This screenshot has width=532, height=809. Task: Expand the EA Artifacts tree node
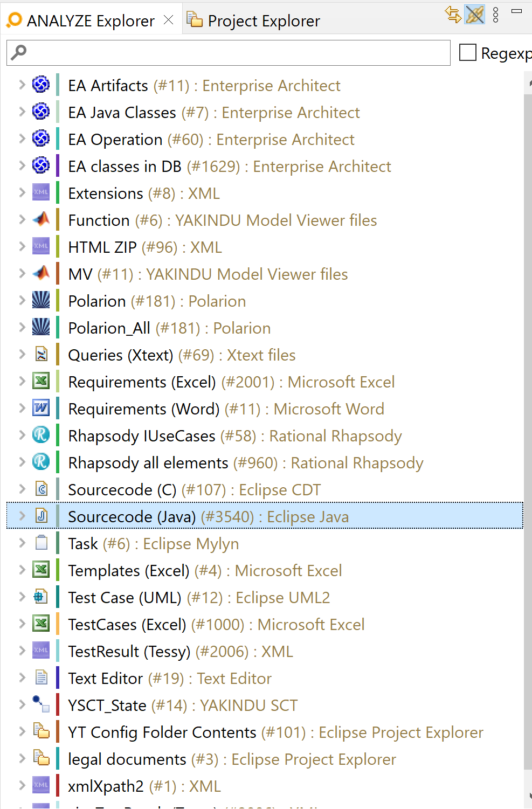(22, 85)
